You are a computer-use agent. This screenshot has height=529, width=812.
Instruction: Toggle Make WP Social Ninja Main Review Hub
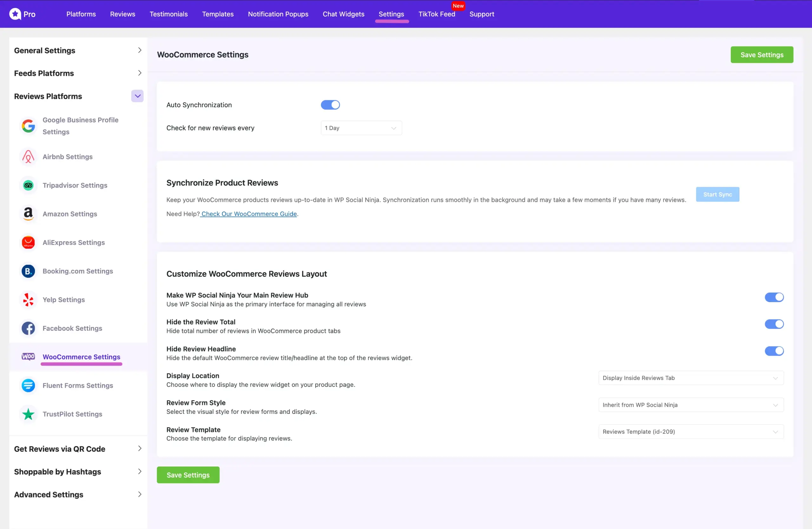click(774, 297)
